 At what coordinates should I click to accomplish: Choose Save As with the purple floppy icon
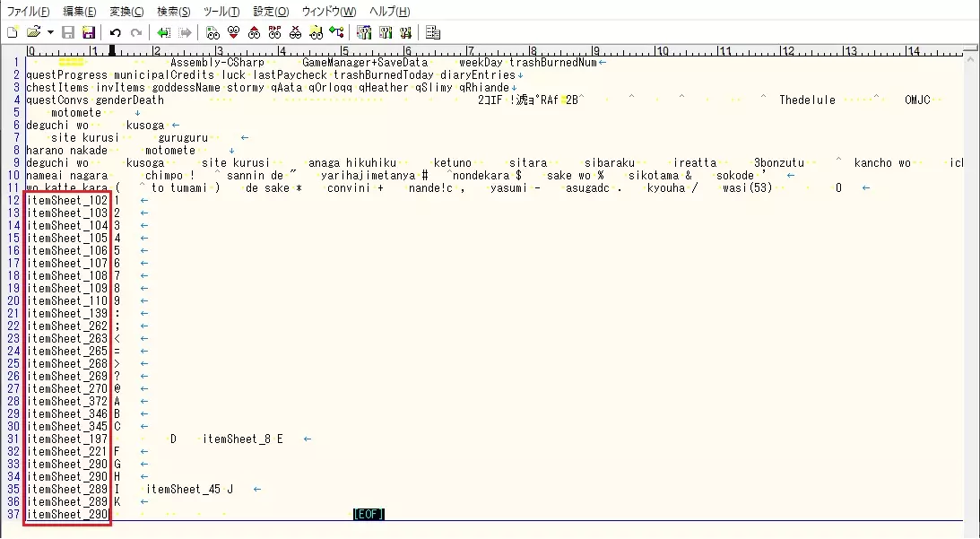(89, 32)
